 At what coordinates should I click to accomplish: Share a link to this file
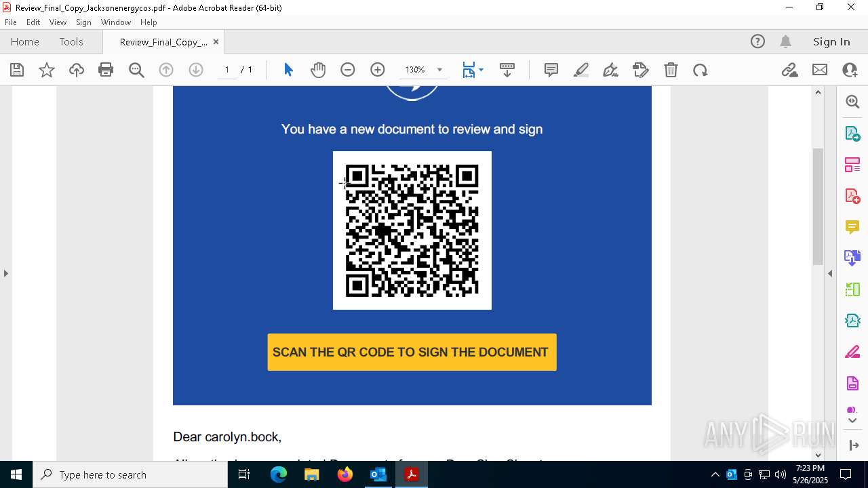pyautogui.click(x=789, y=70)
